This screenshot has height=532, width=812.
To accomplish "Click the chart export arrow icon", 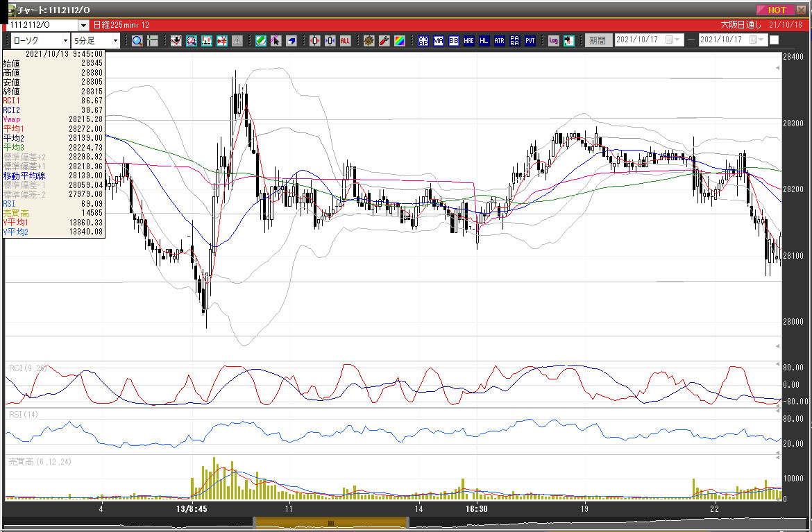I will pos(568,41).
